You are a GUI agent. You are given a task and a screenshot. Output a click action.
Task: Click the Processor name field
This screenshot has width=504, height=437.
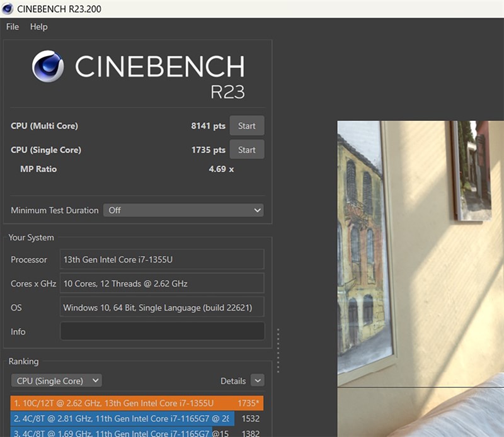point(162,259)
